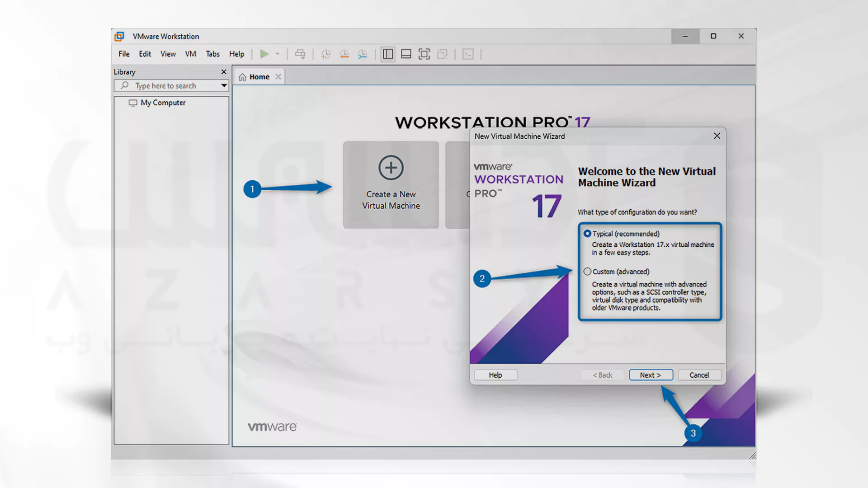This screenshot has width=868, height=488.
Task: Select My Computer in Library tree
Action: [163, 103]
